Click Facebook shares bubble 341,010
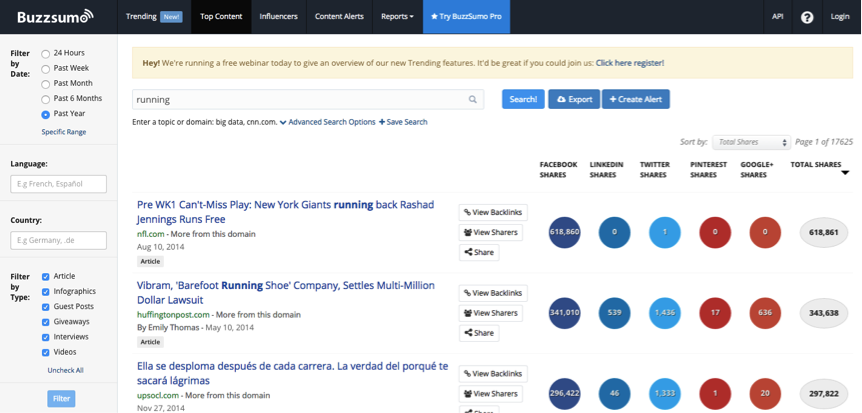 point(564,313)
